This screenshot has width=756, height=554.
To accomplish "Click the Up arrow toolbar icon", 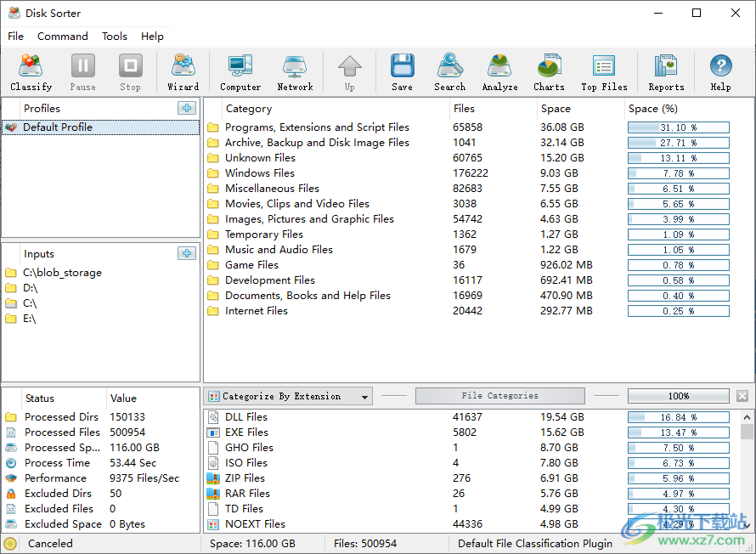I will (x=350, y=72).
